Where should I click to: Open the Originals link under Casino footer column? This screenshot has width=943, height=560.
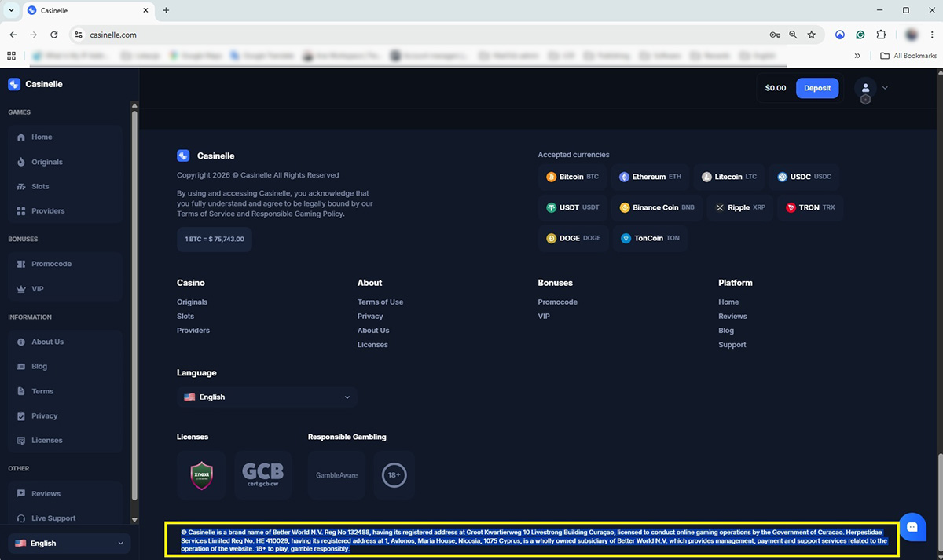[x=193, y=302]
